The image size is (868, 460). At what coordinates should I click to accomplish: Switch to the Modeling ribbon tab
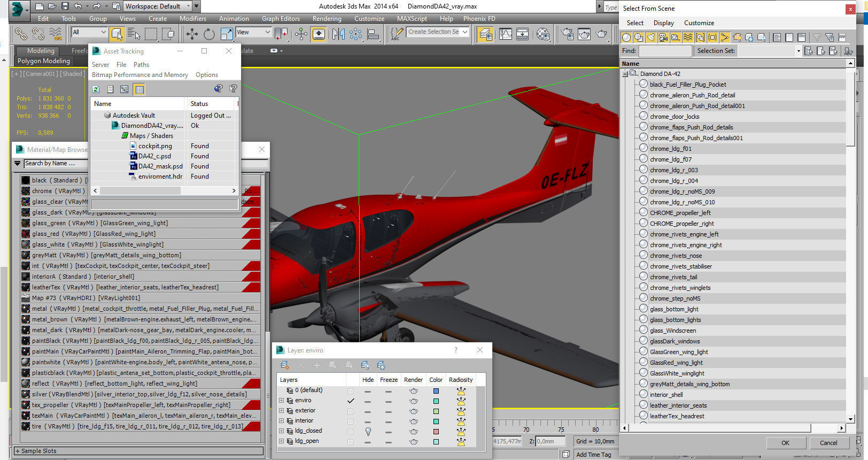(41, 51)
